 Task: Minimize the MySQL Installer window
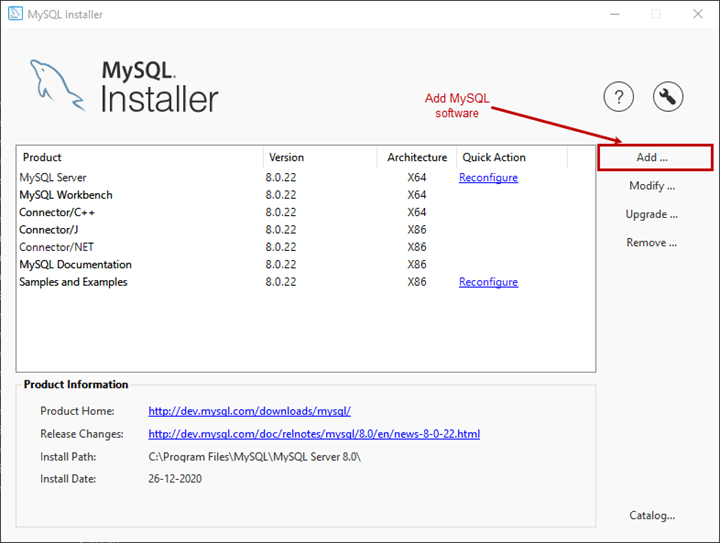pyautogui.click(x=614, y=14)
